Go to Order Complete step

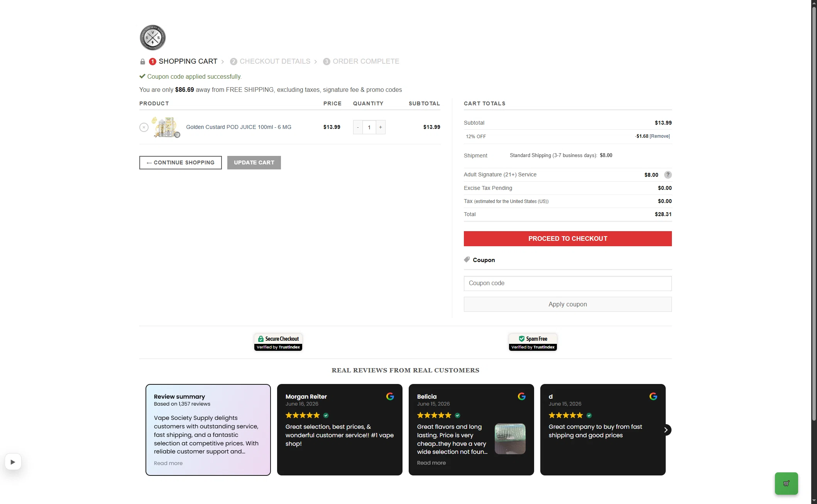(366, 61)
